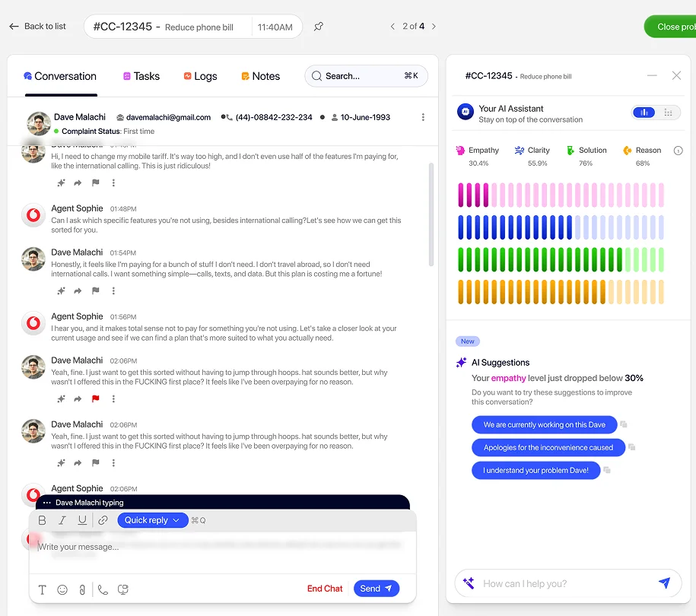Forward the 01:54PM Dave Malachi message
The image size is (696, 616).
[x=78, y=291]
